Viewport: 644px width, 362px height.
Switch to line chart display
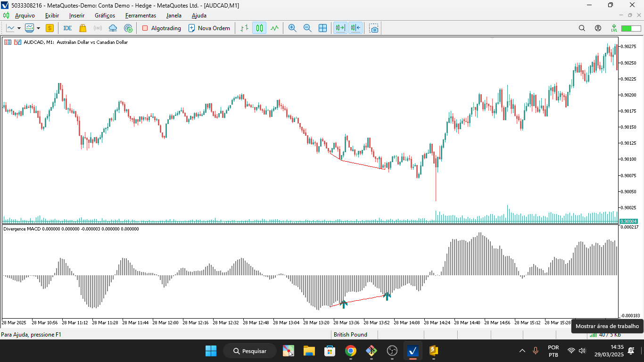coord(274,28)
